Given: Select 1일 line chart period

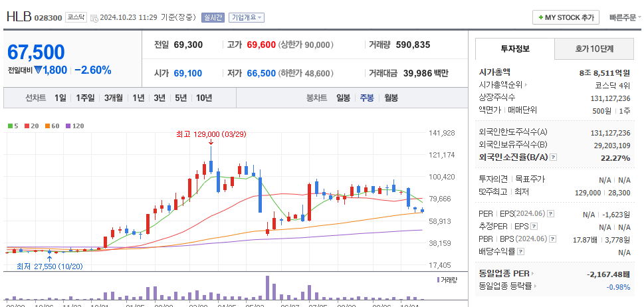Looking at the screenshot, I should [60, 98].
